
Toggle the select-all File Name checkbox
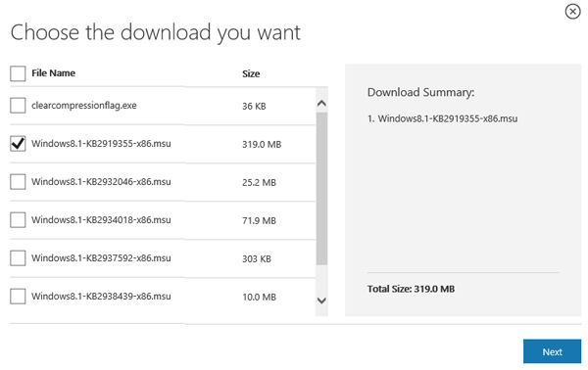[x=18, y=73]
